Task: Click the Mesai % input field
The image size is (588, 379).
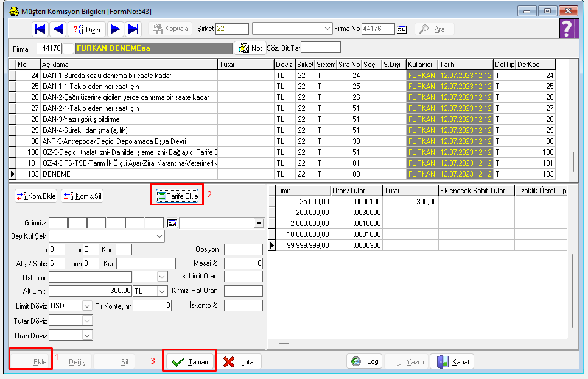Action: tap(243, 263)
